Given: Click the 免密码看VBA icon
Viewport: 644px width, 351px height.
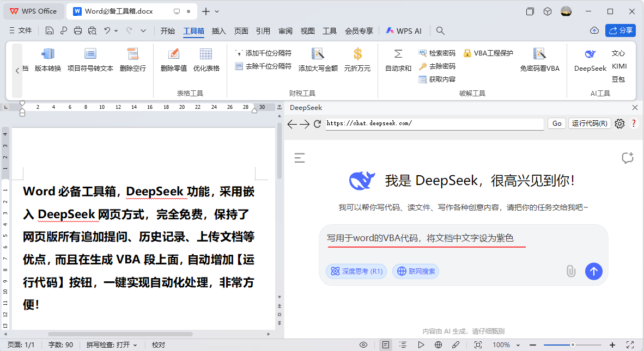Looking at the screenshot, I should (539, 54).
